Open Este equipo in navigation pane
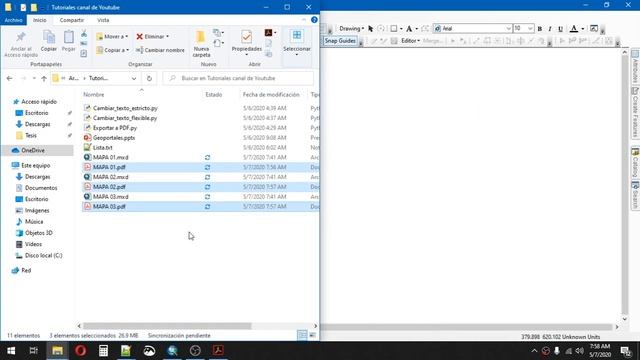Image resolution: width=640 pixels, height=360 pixels. coord(36,166)
